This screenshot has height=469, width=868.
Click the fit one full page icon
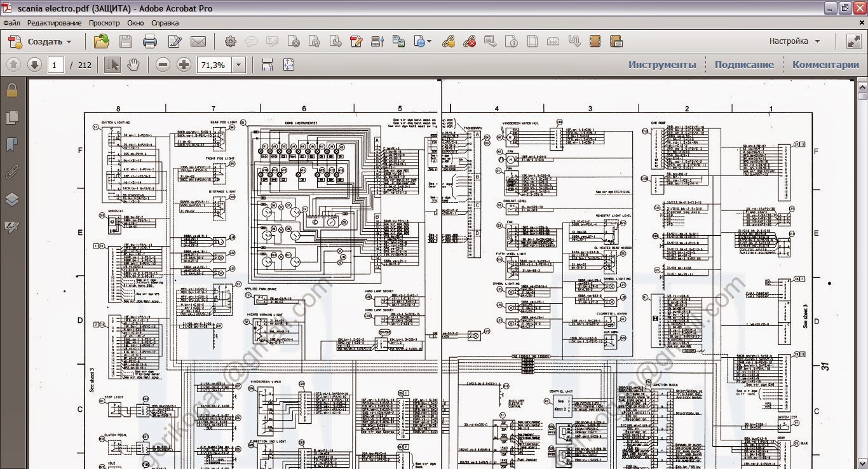coord(288,64)
